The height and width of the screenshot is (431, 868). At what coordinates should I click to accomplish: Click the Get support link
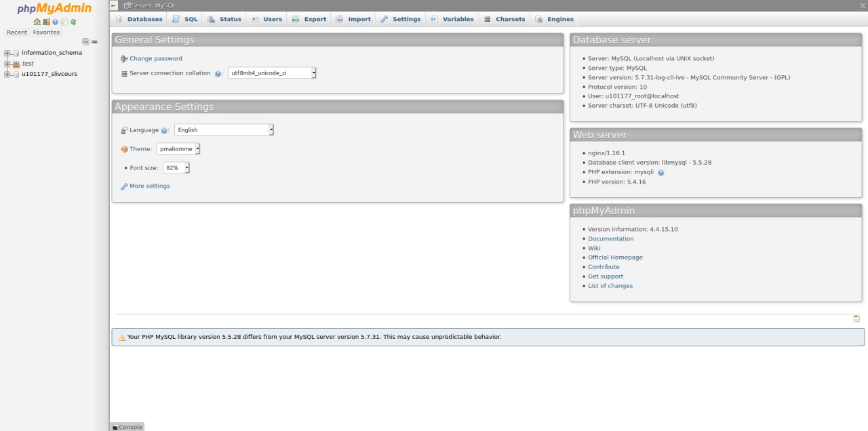606,276
